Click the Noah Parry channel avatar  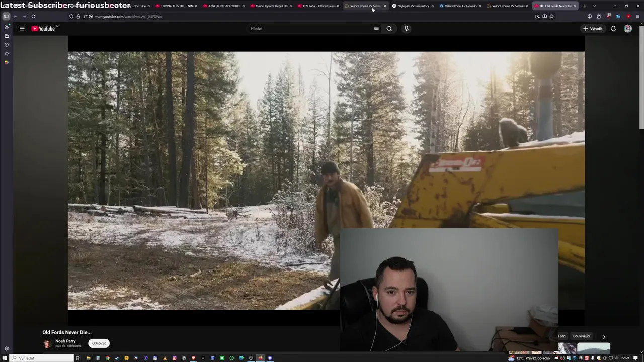click(x=47, y=344)
